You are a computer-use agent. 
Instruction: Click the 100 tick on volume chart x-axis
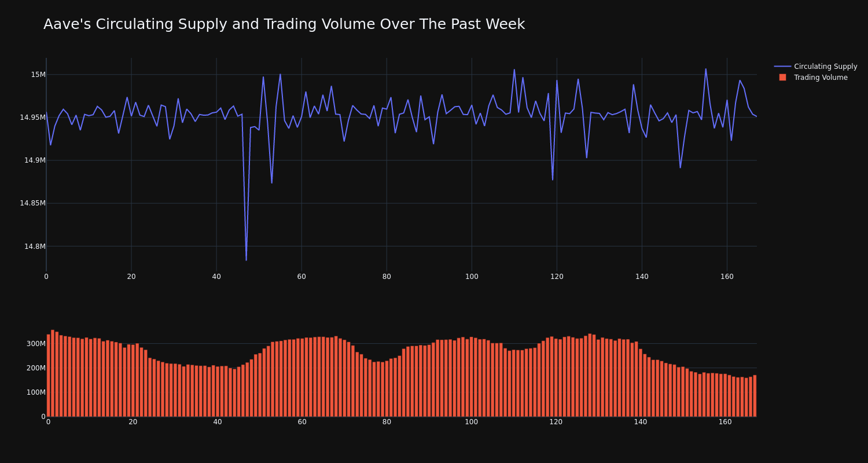point(472,422)
